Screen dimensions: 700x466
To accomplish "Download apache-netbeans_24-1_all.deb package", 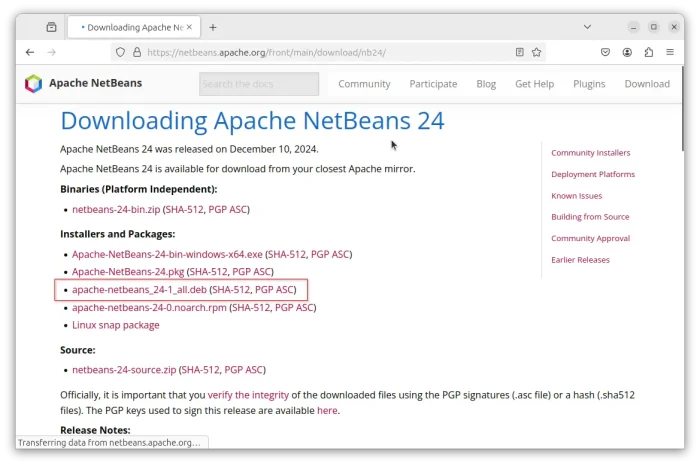I will [139, 290].
